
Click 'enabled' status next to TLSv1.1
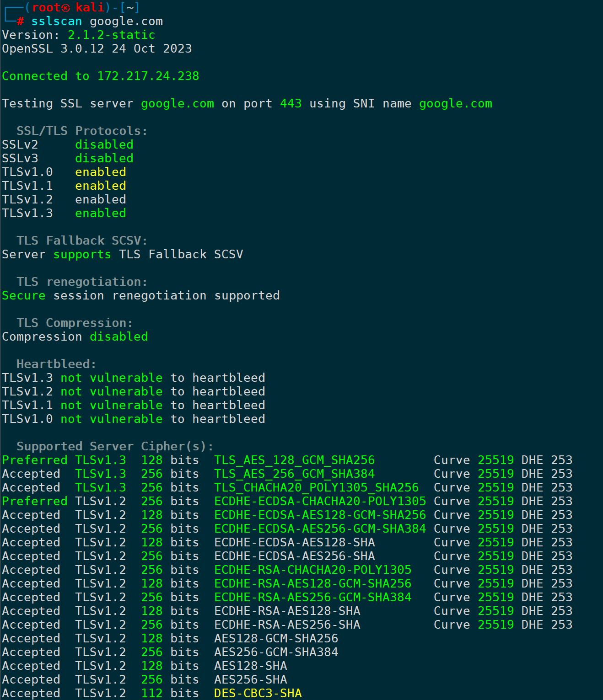click(x=101, y=186)
